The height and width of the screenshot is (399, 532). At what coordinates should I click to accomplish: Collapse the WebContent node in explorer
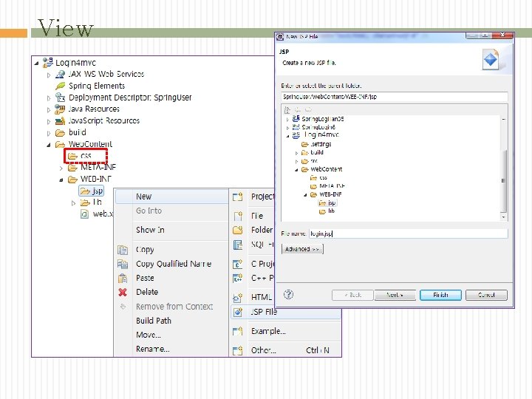(49, 145)
